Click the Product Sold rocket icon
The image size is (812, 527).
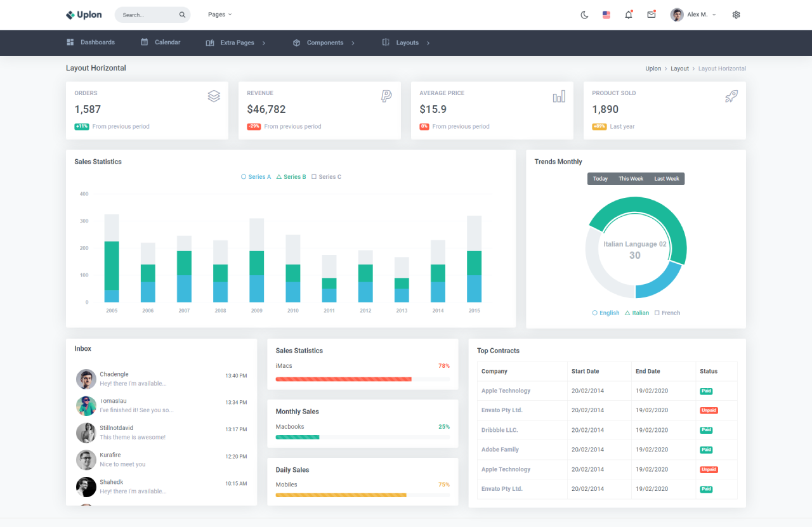(x=731, y=96)
